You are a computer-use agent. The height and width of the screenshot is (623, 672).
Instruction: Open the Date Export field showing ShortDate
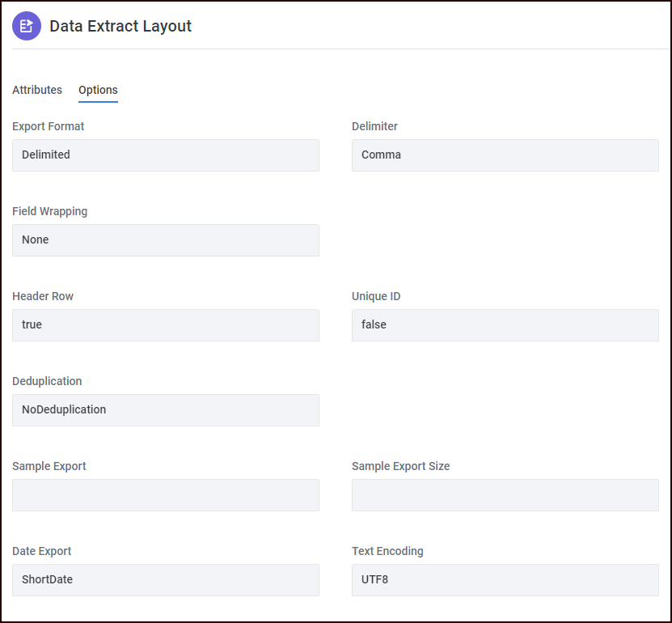(x=165, y=579)
